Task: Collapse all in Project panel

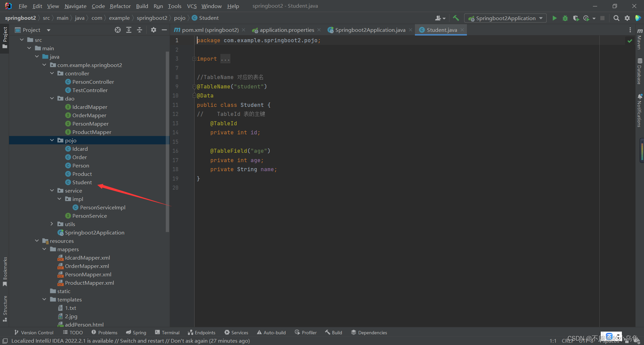Action: coord(140,30)
